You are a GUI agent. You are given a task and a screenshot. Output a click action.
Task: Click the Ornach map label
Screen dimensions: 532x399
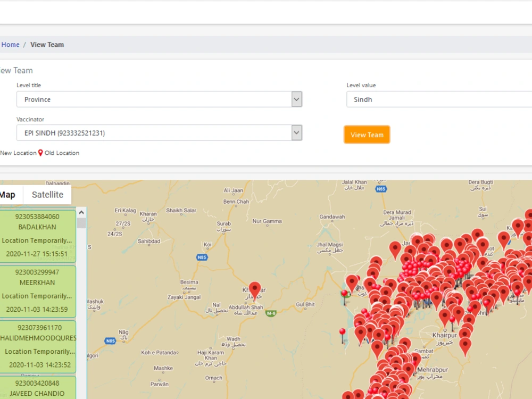[213, 378]
